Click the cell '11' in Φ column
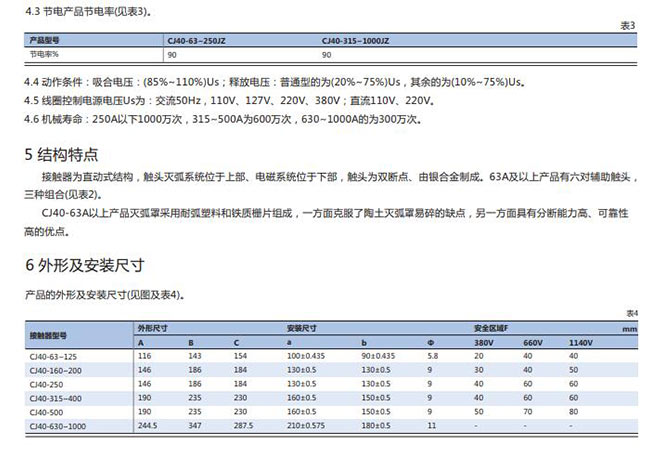 [432, 425]
